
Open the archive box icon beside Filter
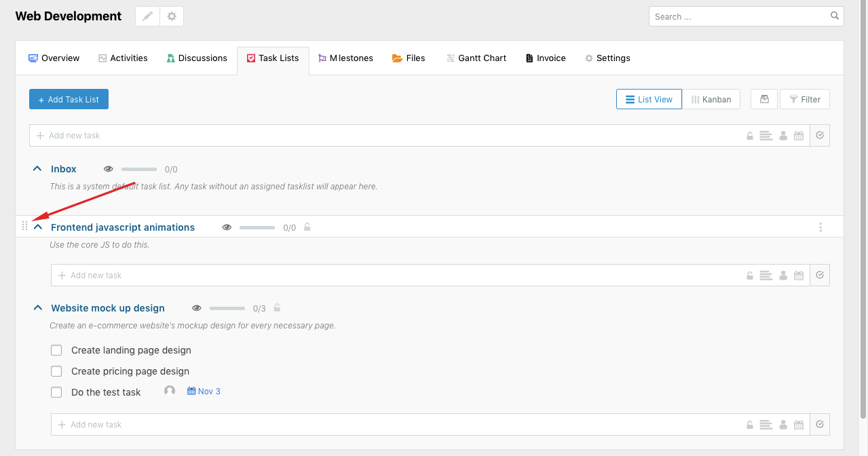point(763,98)
